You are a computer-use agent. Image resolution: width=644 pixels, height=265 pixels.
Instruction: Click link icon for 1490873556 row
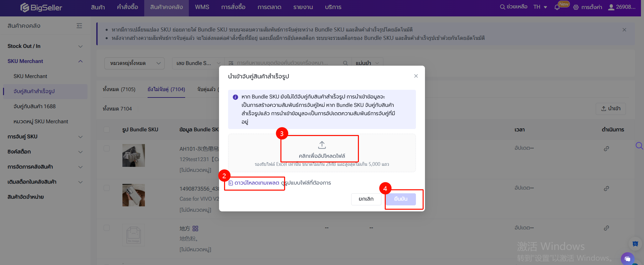coord(606,188)
